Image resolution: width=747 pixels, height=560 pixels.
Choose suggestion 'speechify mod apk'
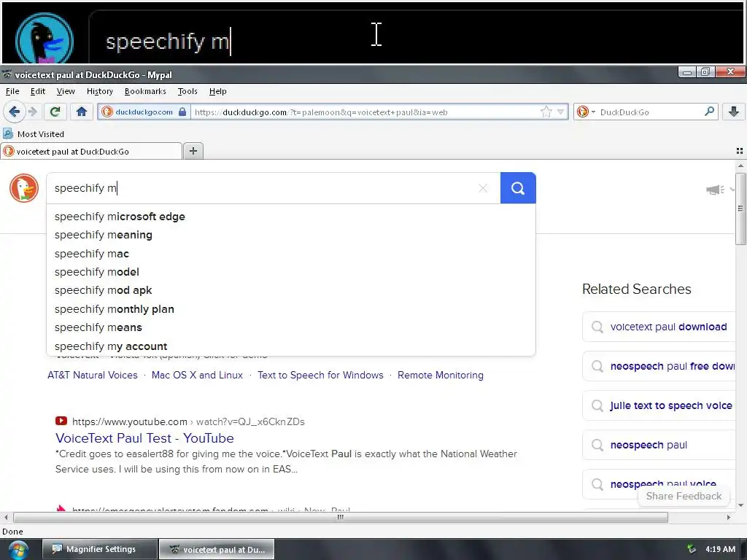tap(291, 290)
